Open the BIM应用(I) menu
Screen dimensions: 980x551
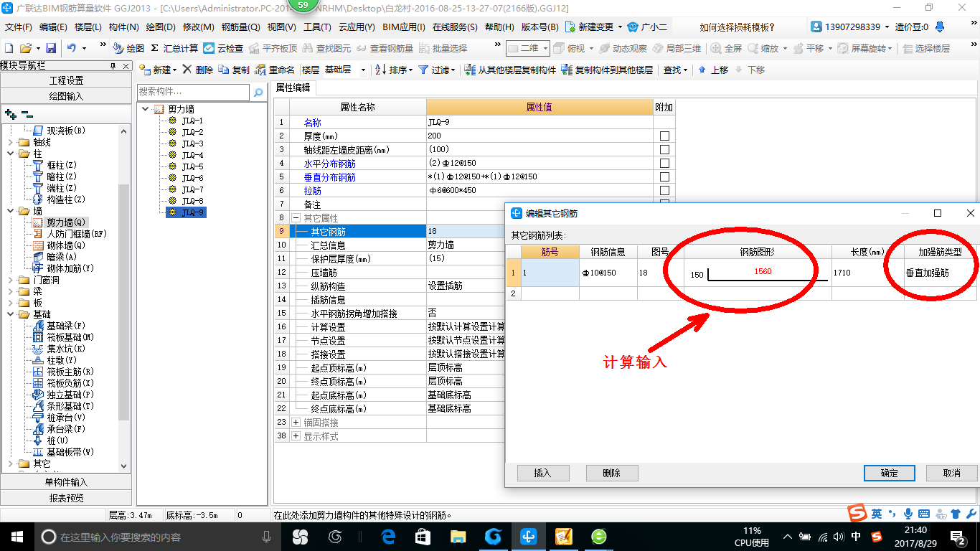pyautogui.click(x=404, y=27)
